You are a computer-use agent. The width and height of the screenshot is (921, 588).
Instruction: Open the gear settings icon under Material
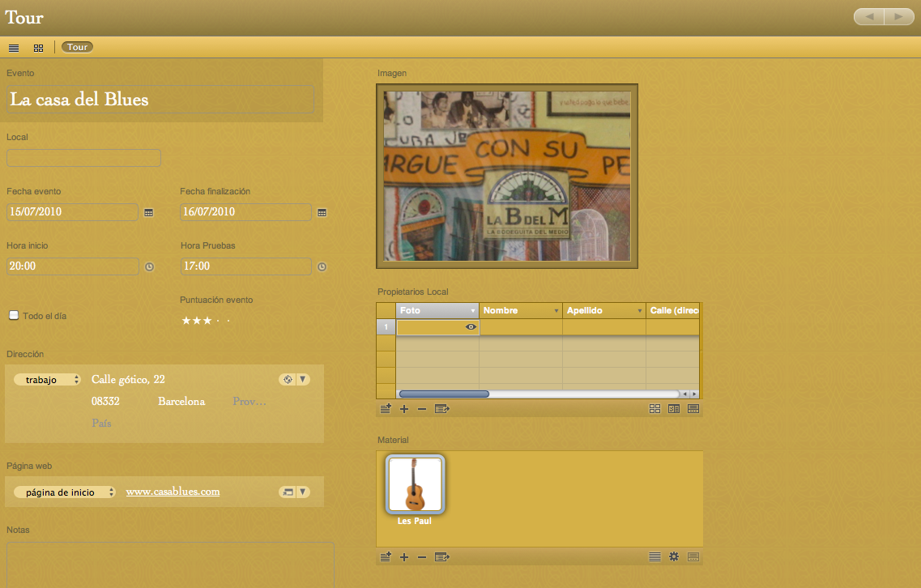pyautogui.click(x=673, y=557)
